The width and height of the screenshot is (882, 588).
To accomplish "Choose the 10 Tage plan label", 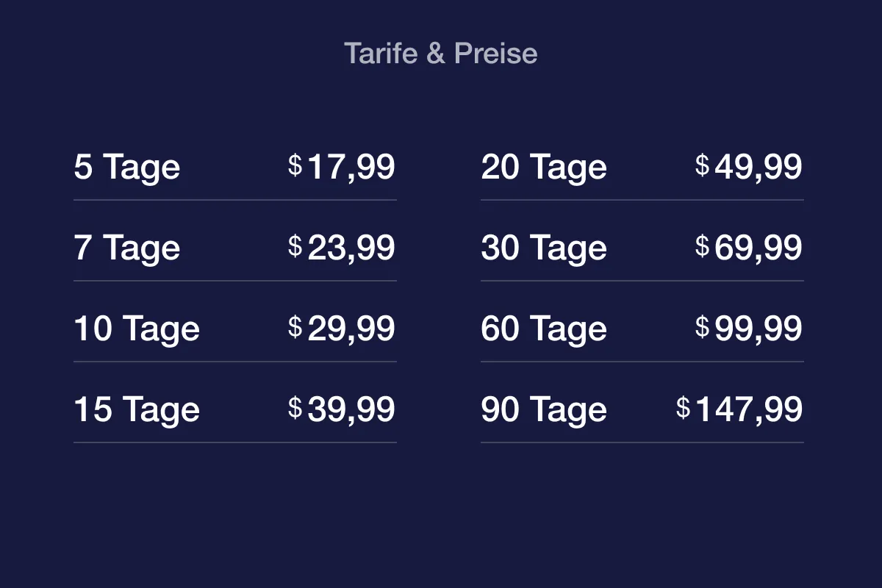I will pos(137,330).
